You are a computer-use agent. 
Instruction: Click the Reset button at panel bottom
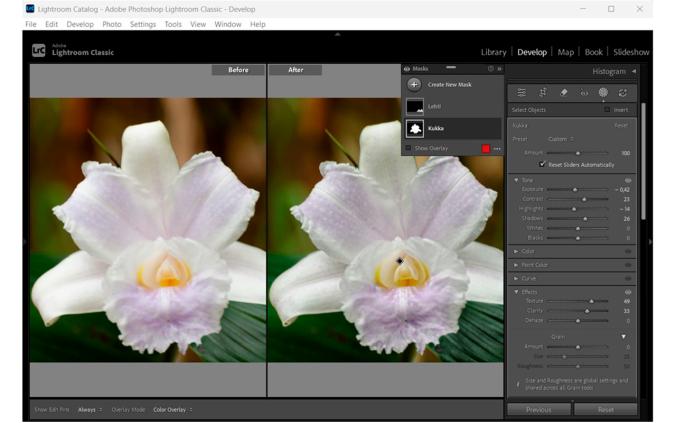(606, 410)
